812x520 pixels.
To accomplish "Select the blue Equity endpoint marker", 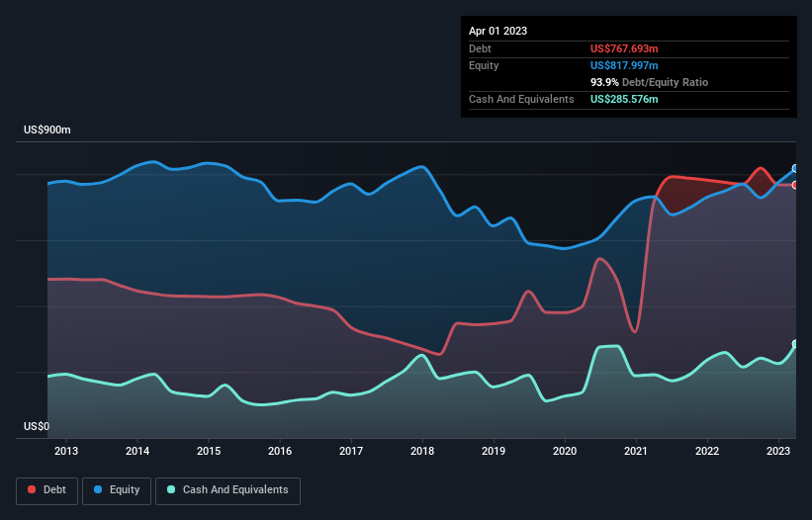I will (x=795, y=169).
